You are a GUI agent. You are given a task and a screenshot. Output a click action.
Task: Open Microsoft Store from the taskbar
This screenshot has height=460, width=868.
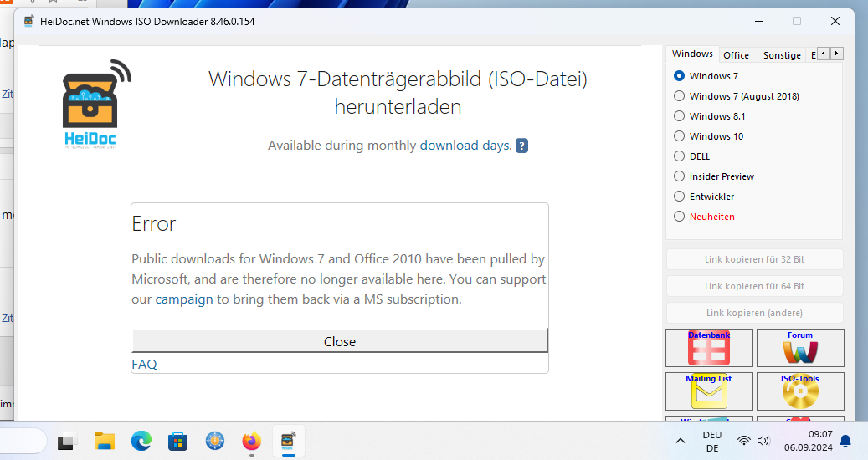(x=177, y=442)
